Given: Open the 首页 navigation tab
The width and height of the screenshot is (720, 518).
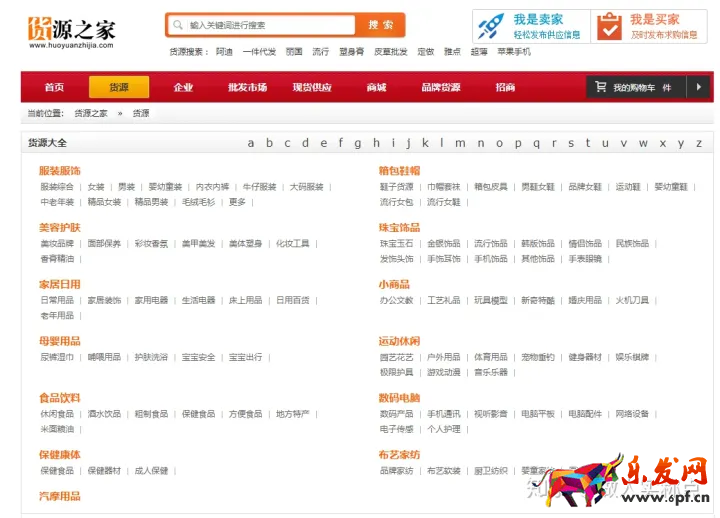Looking at the screenshot, I should point(54,87).
